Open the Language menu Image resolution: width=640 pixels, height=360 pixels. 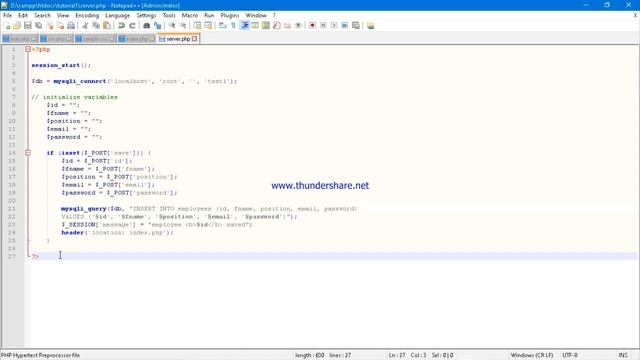tap(118, 15)
